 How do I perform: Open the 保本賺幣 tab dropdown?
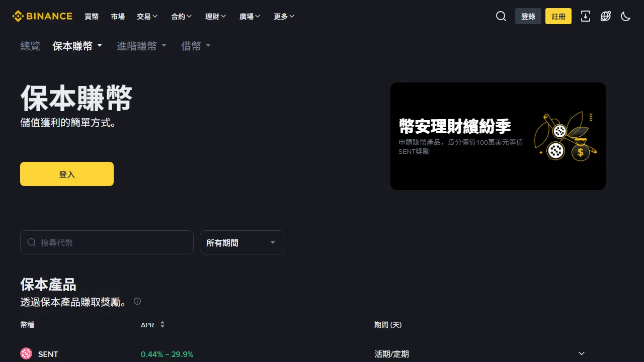(x=77, y=46)
